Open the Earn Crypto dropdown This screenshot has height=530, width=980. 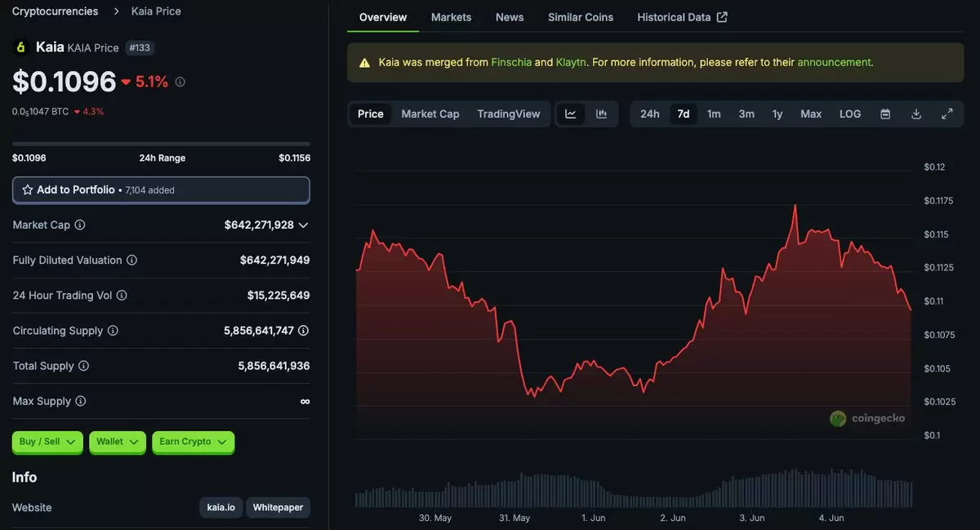[194, 442]
